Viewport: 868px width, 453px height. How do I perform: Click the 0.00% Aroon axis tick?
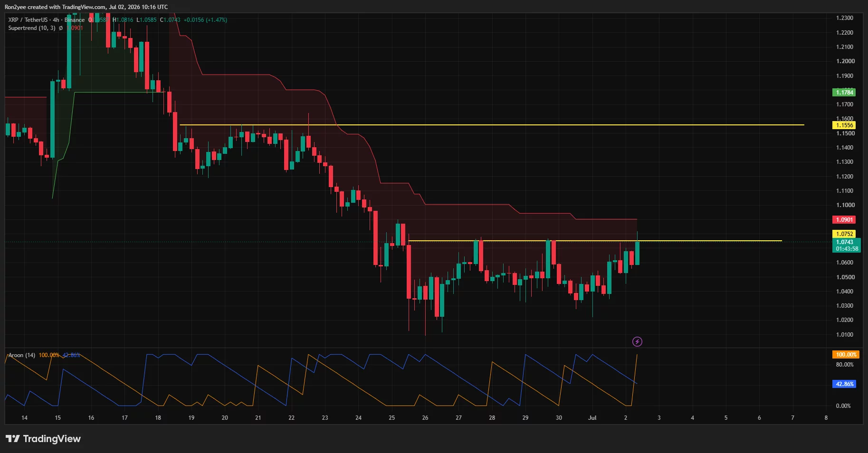click(x=843, y=406)
